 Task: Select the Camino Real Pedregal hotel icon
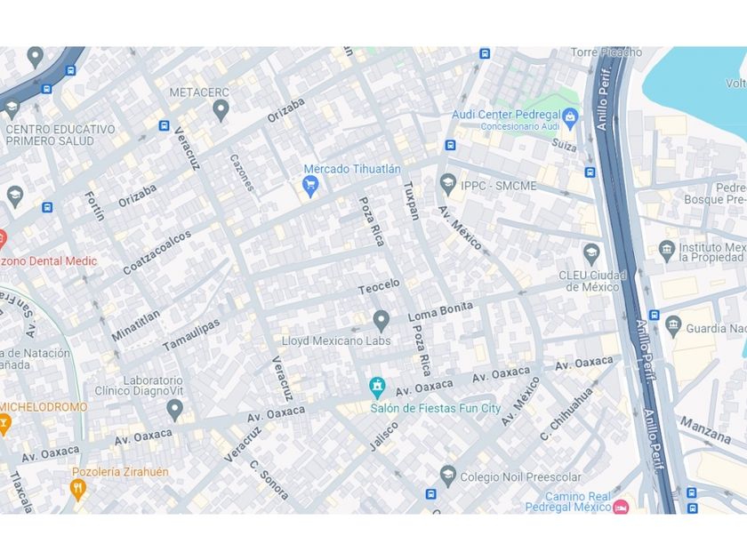[621, 508]
